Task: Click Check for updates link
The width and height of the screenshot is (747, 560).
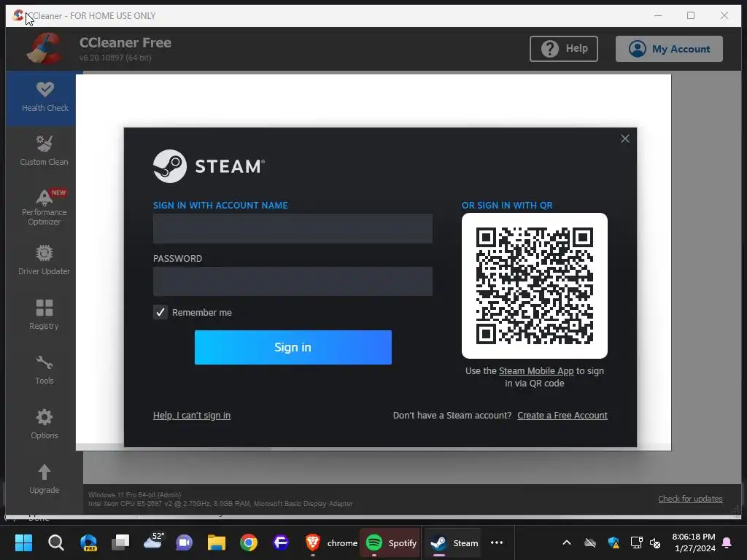Action: coord(690,499)
